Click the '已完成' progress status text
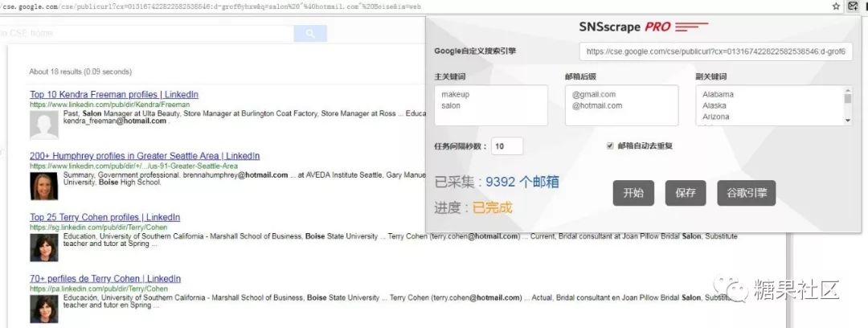This screenshot has height=328, width=868. point(492,207)
